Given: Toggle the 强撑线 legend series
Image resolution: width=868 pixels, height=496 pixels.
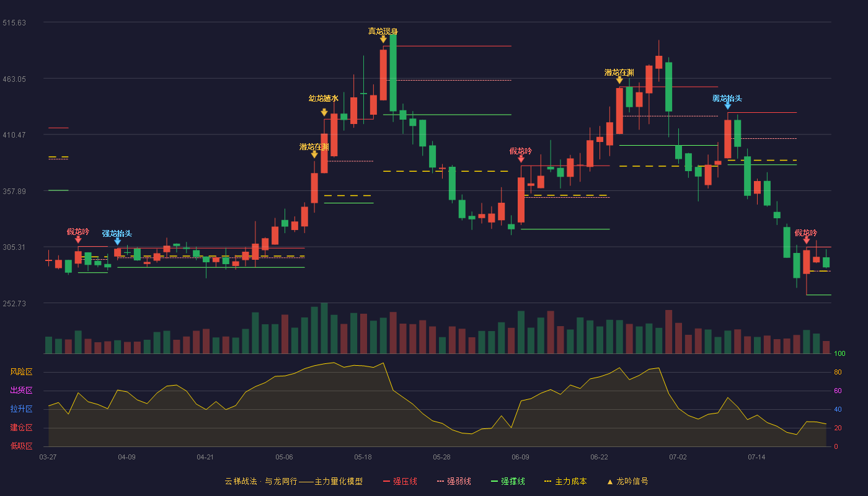Looking at the screenshot, I should point(508,481).
